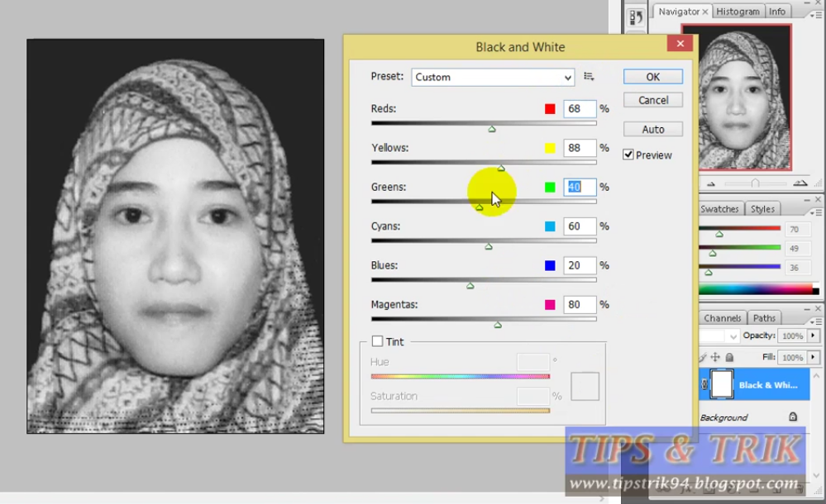
Task: Close the Black and White dialog
Action: [x=680, y=44]
